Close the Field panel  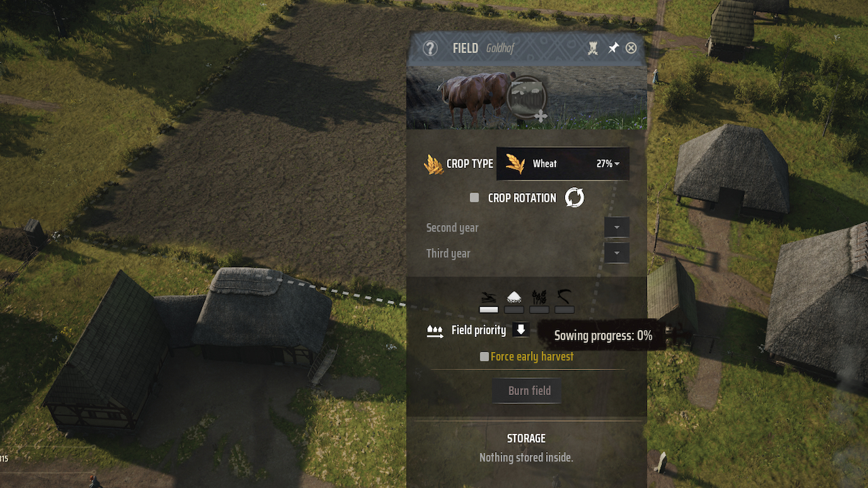click(x=631, y=48)
